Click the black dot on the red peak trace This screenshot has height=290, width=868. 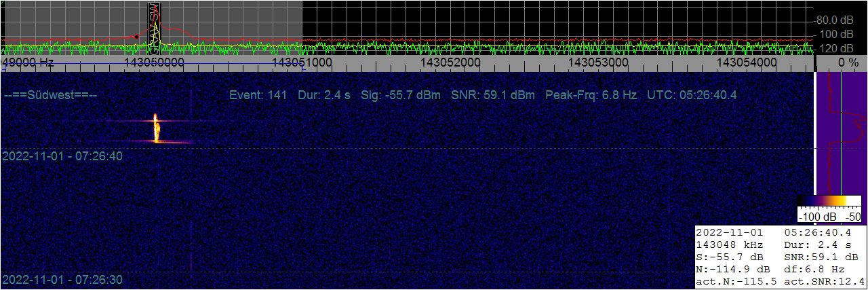pos(137,37)
